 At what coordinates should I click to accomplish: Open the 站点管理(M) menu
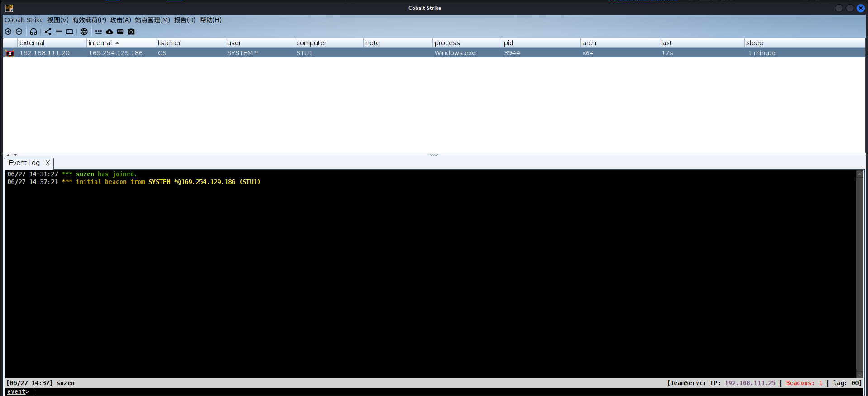[x=152, y=20]
